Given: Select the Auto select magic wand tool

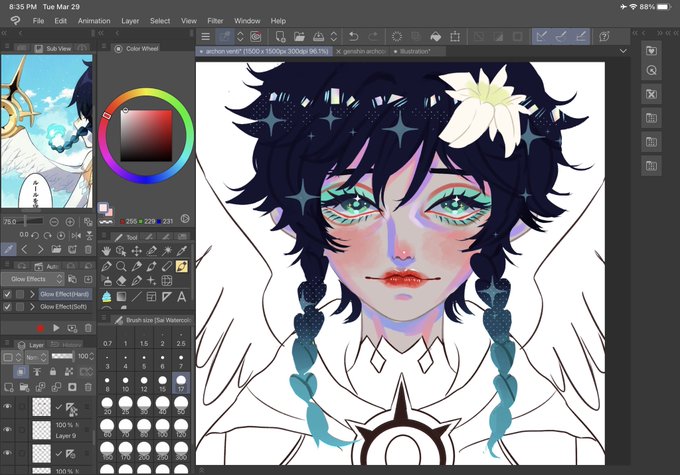Looking at the screenshot, I should [x=167, y=251].
